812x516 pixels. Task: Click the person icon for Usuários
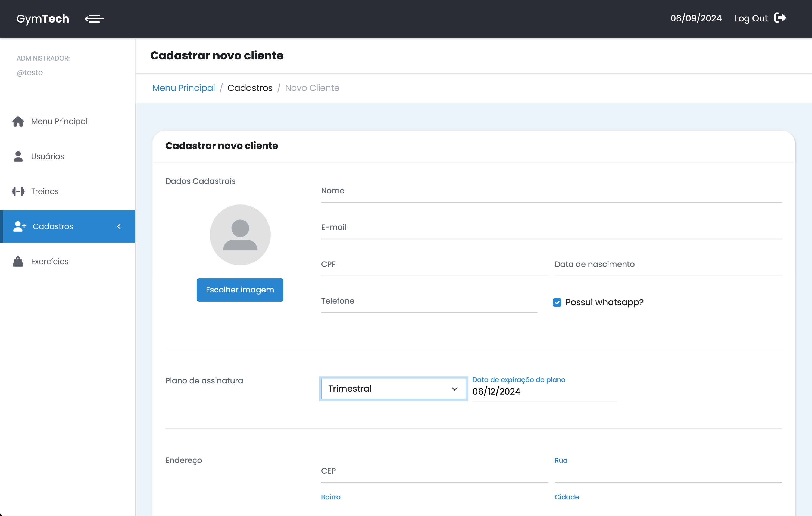18,156
